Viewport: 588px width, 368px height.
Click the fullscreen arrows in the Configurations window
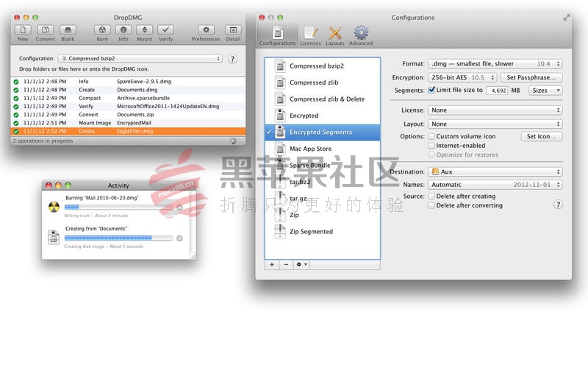(x=567, y=17)
